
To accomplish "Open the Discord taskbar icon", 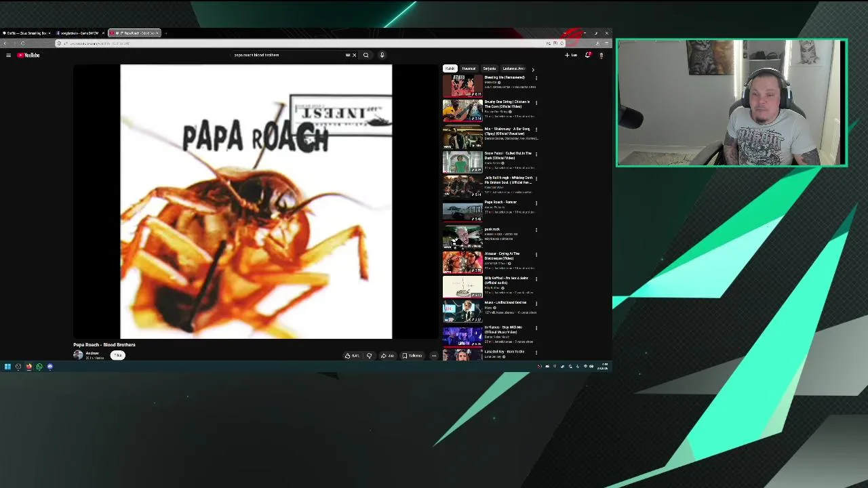I will coord(50,367).
